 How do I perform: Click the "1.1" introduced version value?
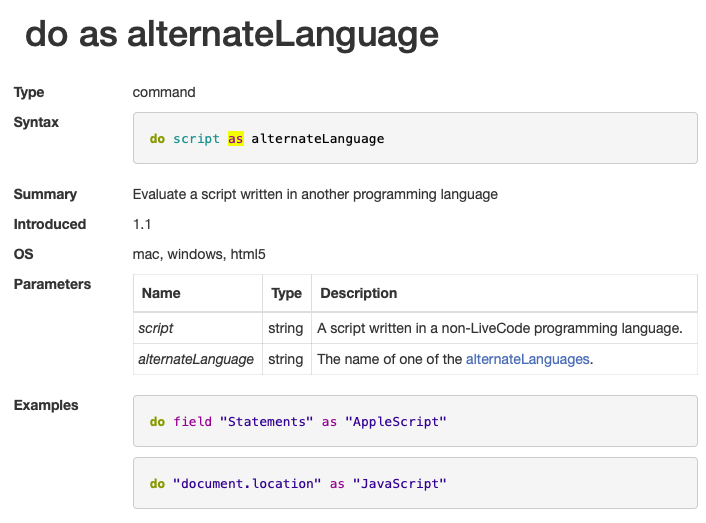(x=142, y=224)
